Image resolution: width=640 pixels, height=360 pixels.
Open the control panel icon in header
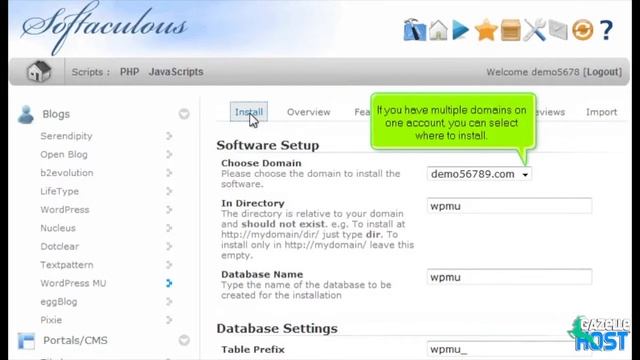coord(414,30)
